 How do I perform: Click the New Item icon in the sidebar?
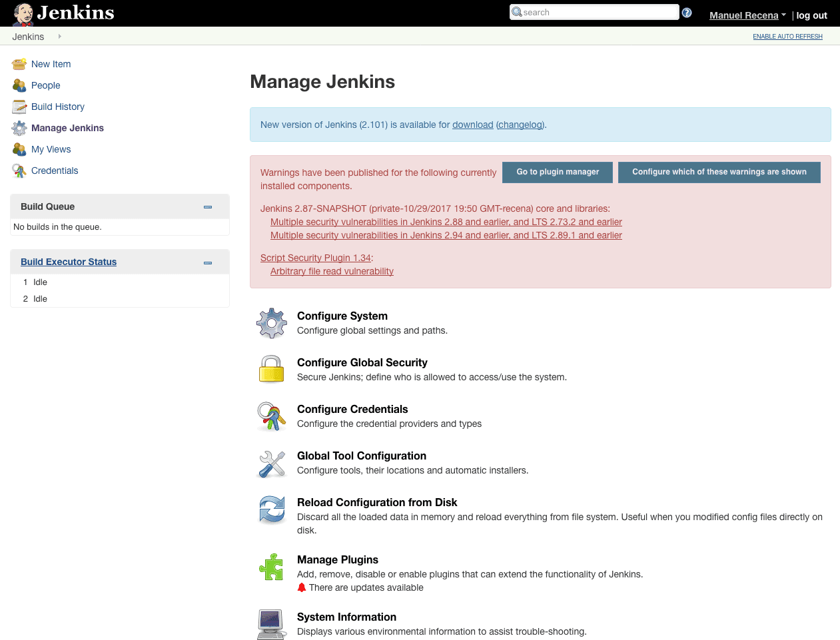coord(18,64)
